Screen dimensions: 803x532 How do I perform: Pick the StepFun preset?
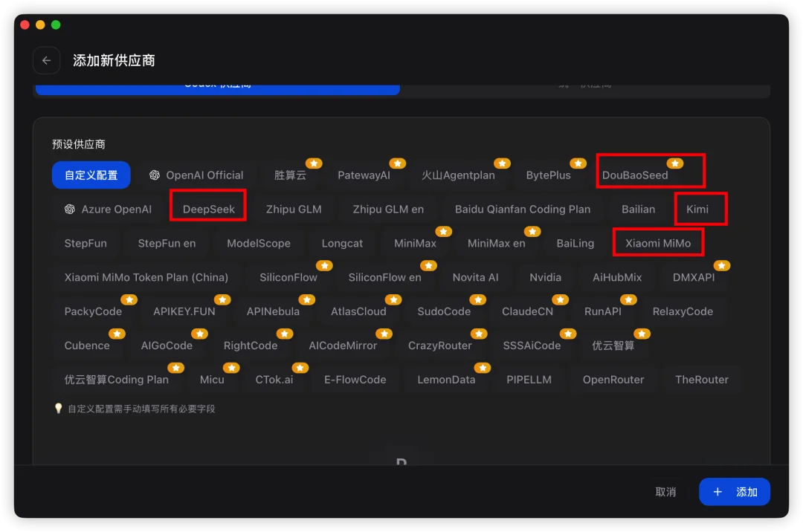(x=86, y=244)
